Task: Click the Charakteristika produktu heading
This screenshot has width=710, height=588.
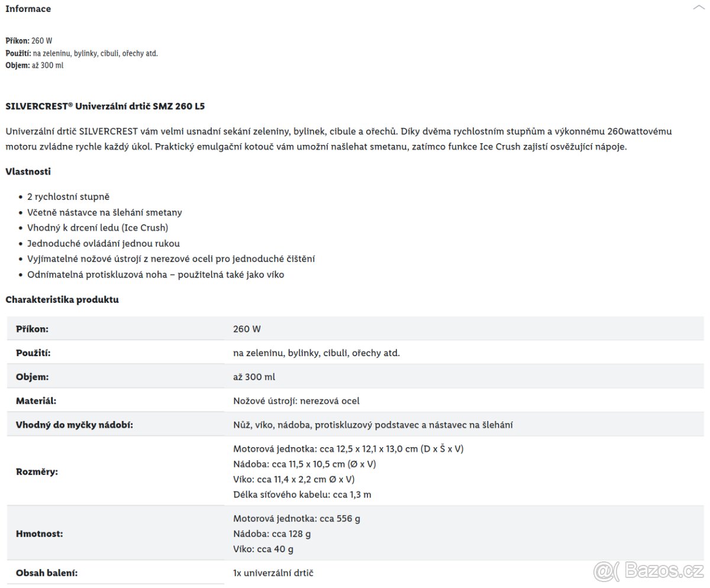Action: coord(62,299)
